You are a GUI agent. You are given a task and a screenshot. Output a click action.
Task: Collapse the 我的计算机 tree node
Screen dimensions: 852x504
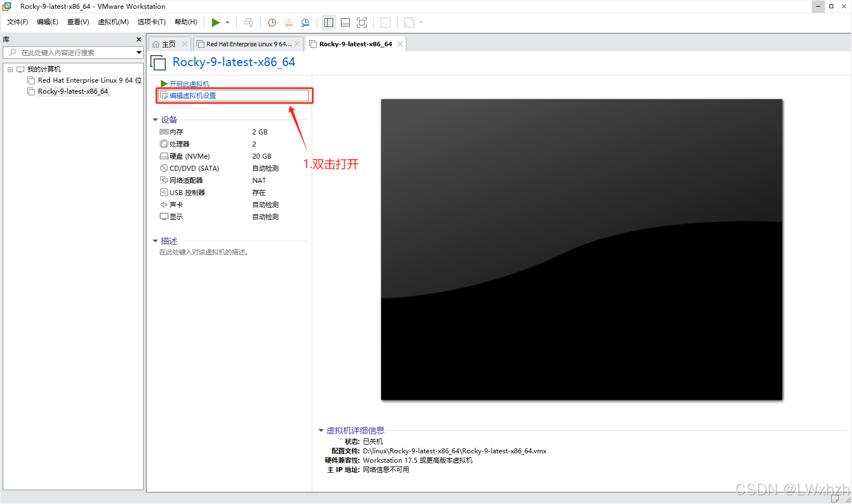10,69
